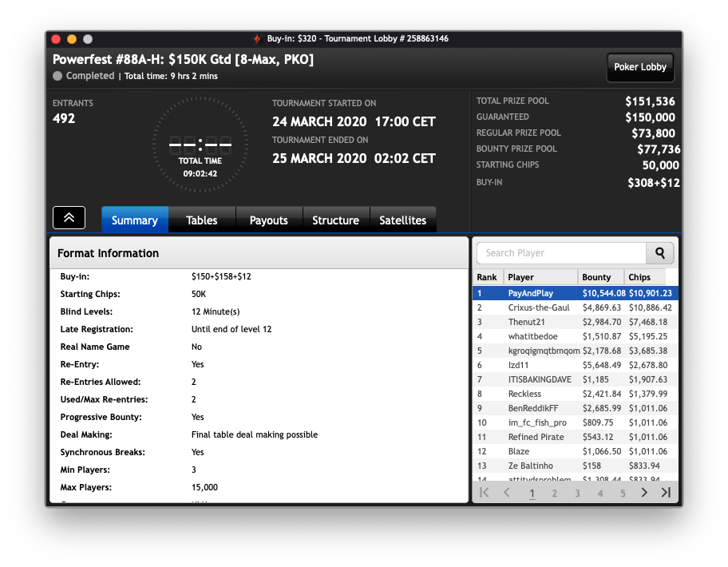Switch to the Tables tab

pos(202,220)
